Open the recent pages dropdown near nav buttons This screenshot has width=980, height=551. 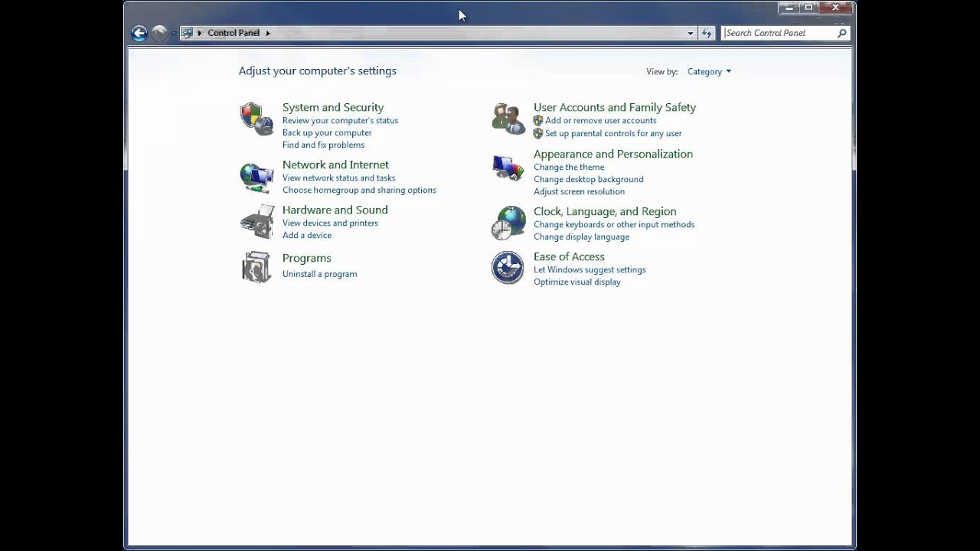[x=174, y=33]
